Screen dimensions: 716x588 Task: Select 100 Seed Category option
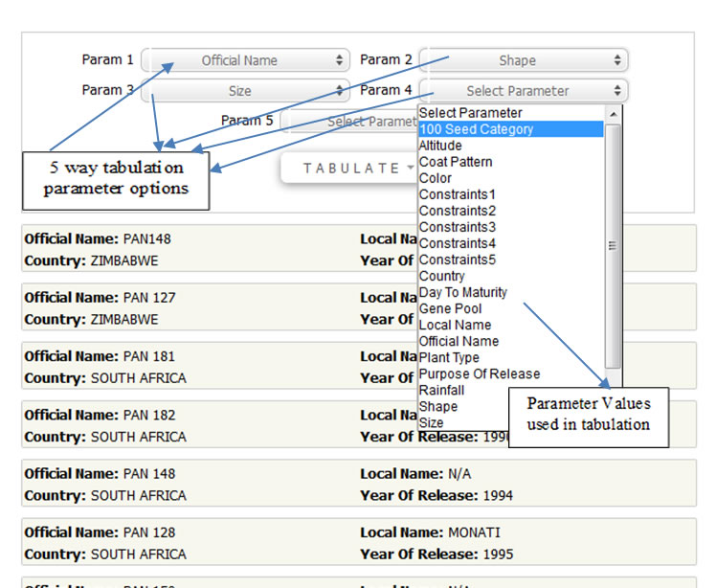(476, 129)
